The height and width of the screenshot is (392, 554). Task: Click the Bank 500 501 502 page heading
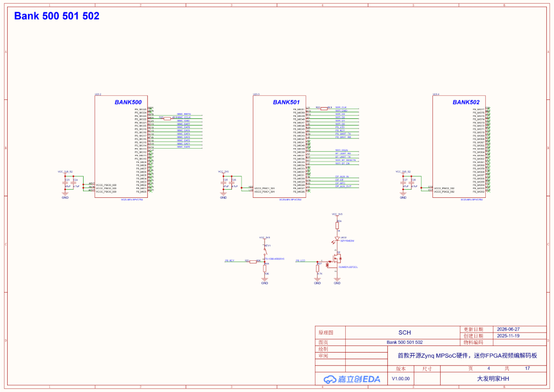(56, 16)
